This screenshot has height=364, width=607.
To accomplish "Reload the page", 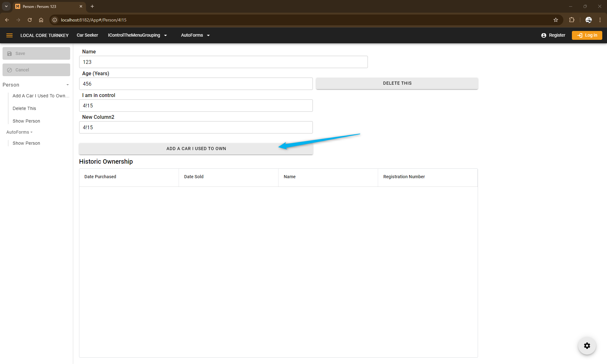I will [x=30, y=20].
